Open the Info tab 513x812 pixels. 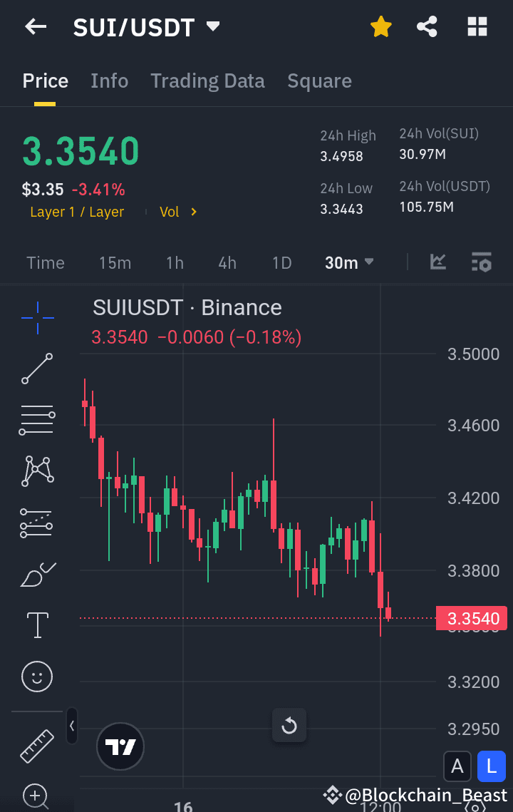109,81
